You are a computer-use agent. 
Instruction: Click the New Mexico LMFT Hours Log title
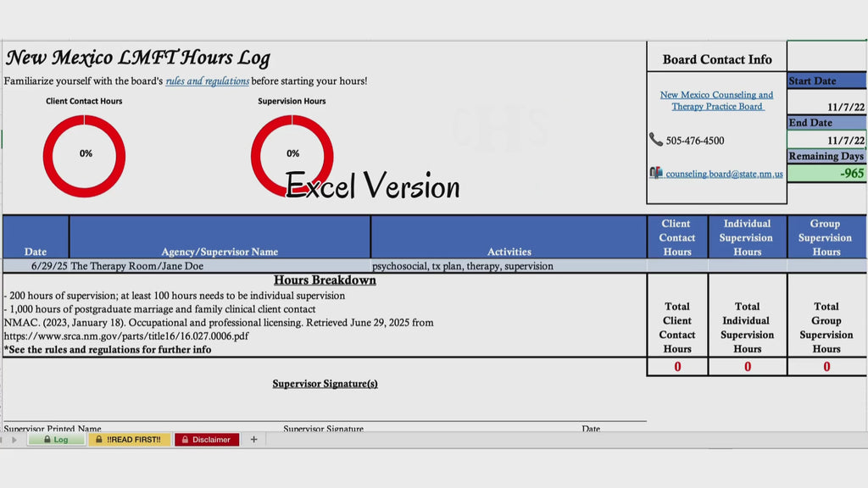[x=138, y=58]
